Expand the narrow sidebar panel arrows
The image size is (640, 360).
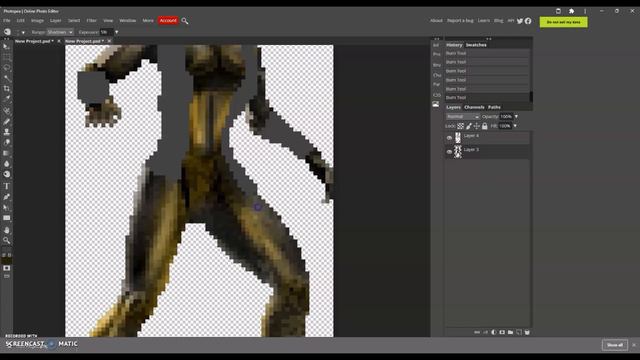[437, 39]
